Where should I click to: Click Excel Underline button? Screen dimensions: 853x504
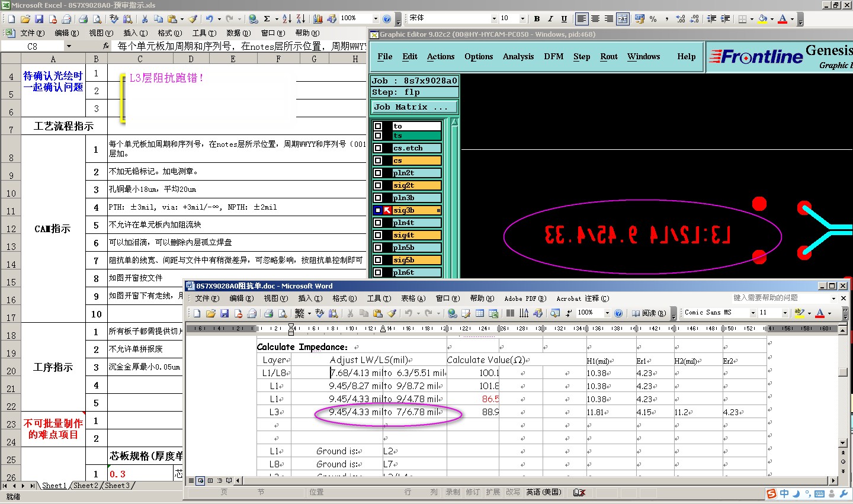tap(564, 19)
